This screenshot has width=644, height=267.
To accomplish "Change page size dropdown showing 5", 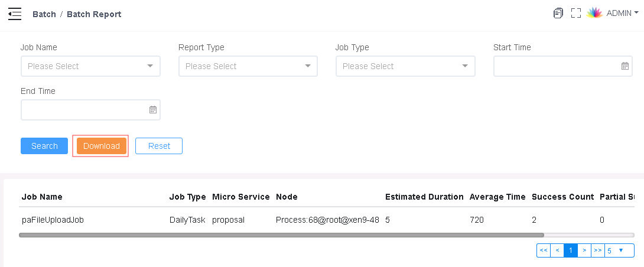I will tap(620, 250).
